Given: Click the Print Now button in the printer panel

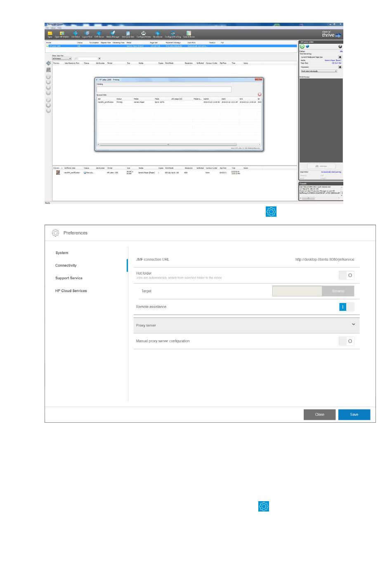Looking at the screenshot, I should [321, 166].
